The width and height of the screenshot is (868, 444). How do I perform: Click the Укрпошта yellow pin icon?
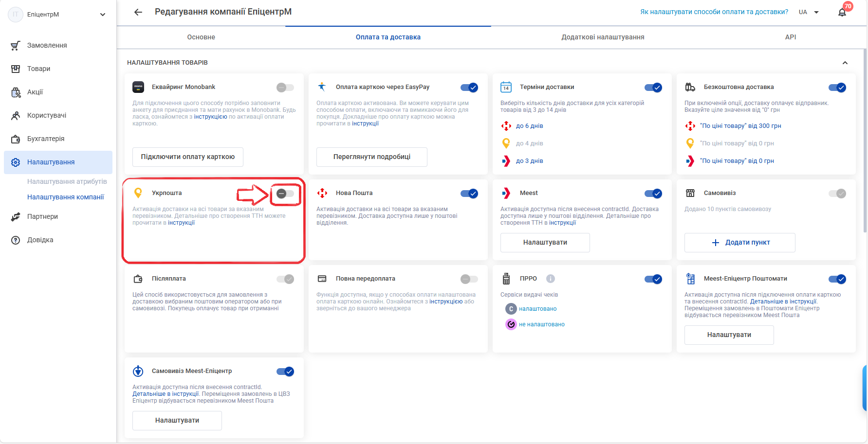tap(138, 193)
